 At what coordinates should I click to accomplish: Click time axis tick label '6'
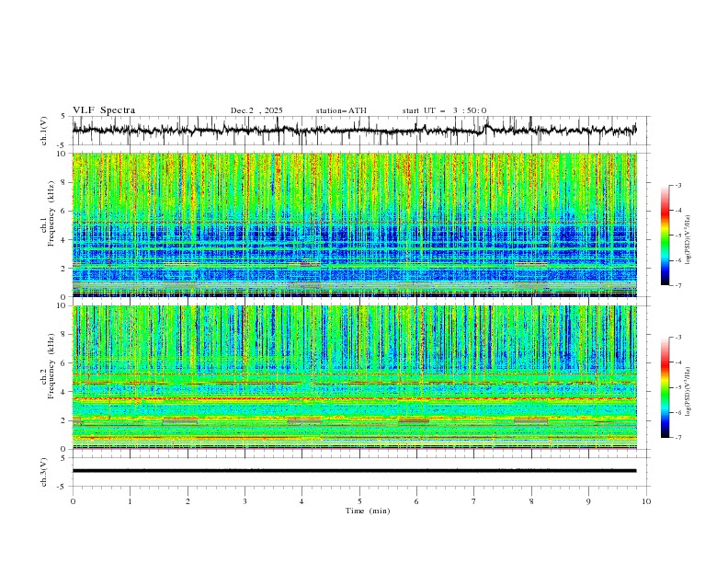click(416, 501)
